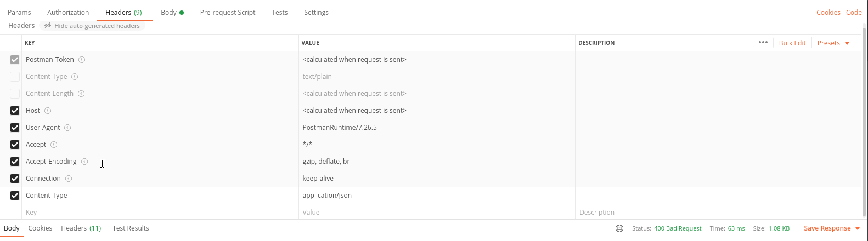Hide auto-generated headers
This screenshot has height=241, width=868.
coord(92,26)
